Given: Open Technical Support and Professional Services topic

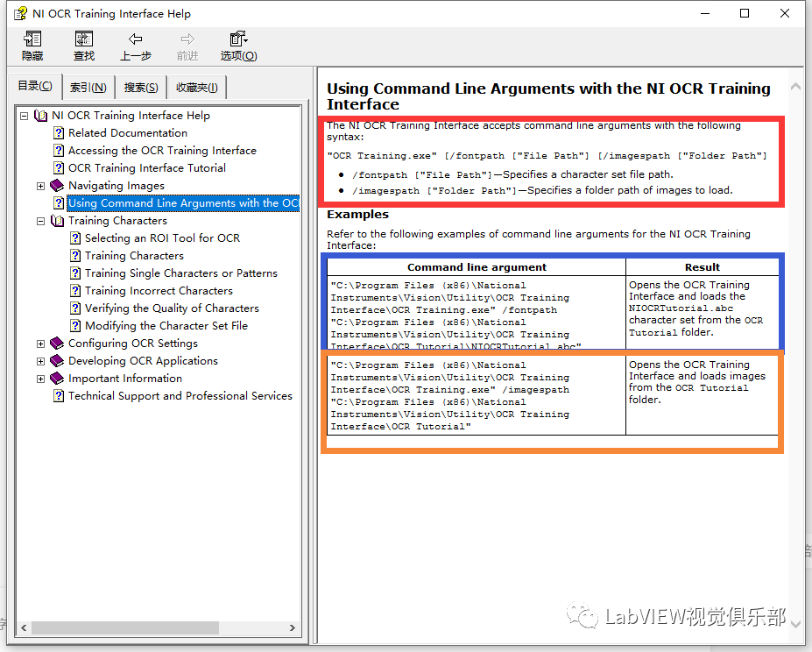Looking at the screenshot, I should pos(180,396).
